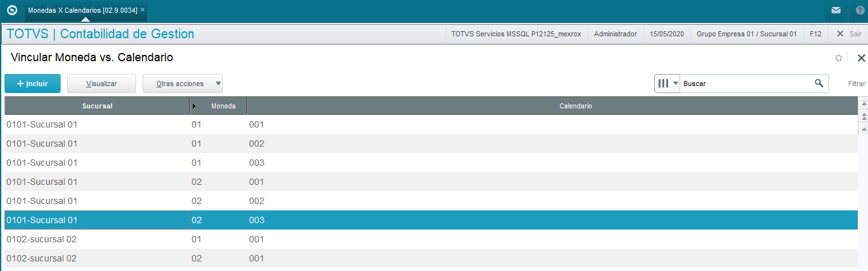
Task: Focus the Buscar search field
Action: tap(747, 84)
